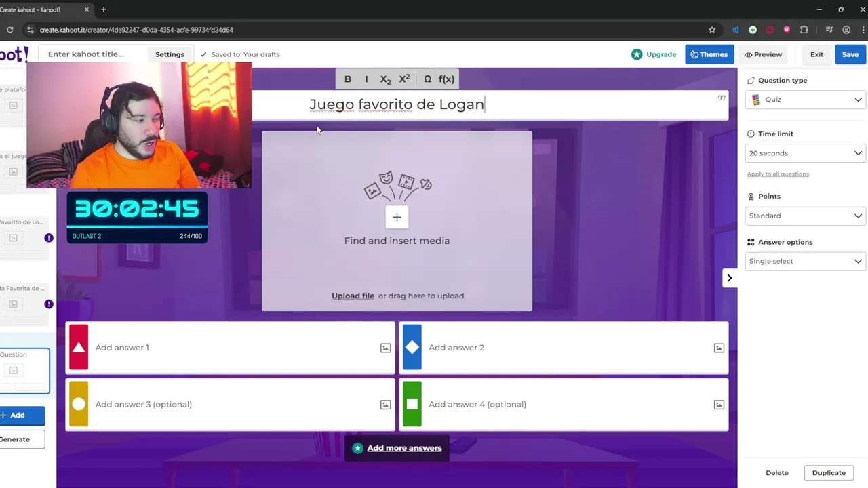Click the Generate button in sidebar

(20, 439)
